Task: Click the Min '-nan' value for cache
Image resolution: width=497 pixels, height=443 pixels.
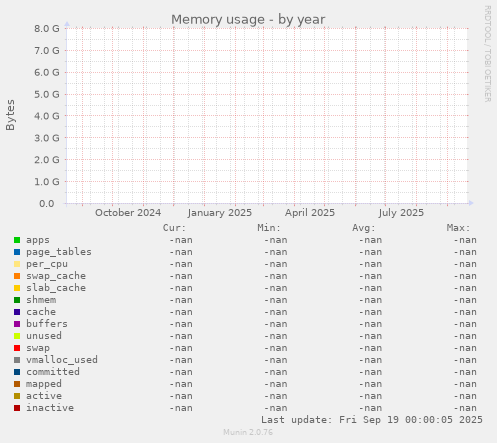Action: click(276, 312)
